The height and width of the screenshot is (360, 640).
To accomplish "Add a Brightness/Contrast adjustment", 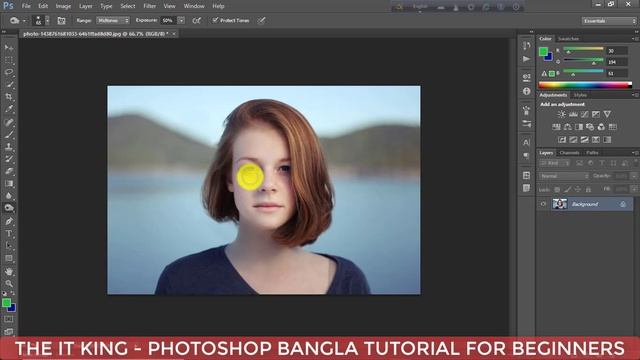I will [562, 114].
